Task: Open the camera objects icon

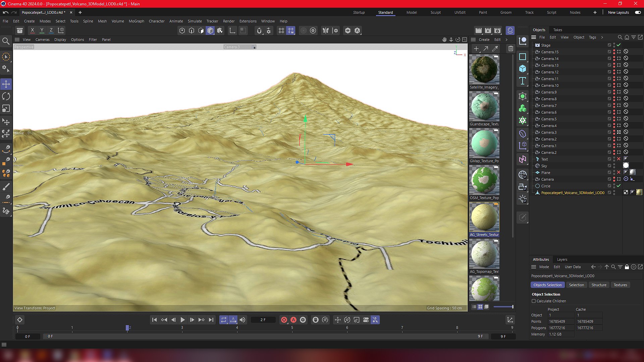Action: coord(523,187)
